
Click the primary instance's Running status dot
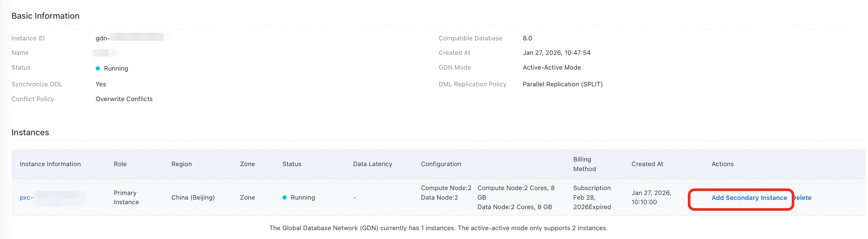(x=284, y=198)
